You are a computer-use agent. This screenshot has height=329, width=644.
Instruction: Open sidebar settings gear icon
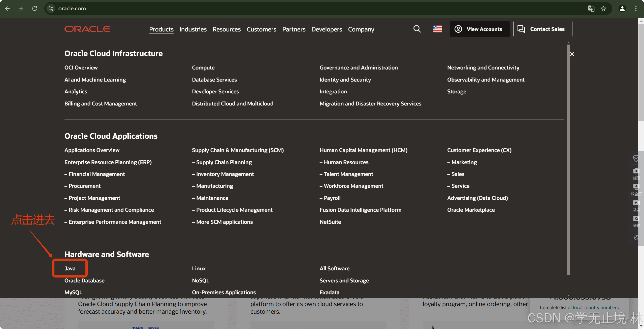[x=636, y=237]
